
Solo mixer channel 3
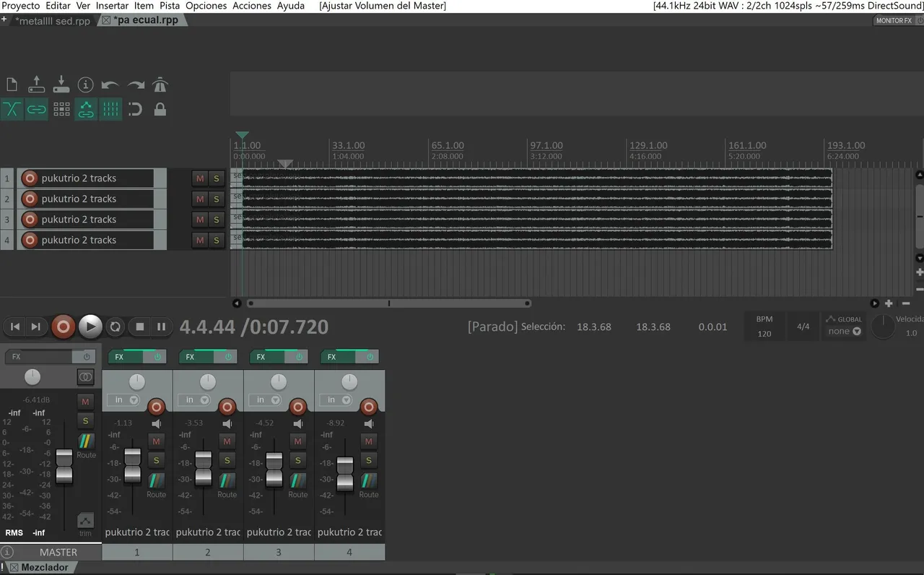pyautogui.click(x=297, y=460)
